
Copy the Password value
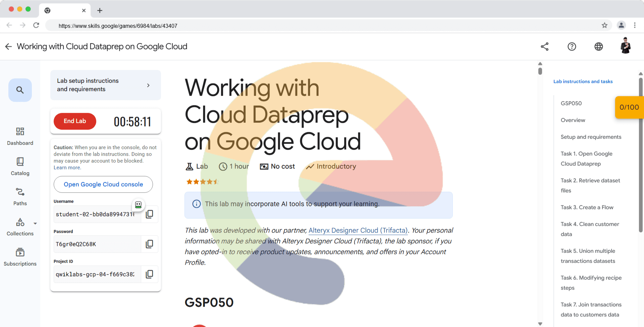point(150,244)
